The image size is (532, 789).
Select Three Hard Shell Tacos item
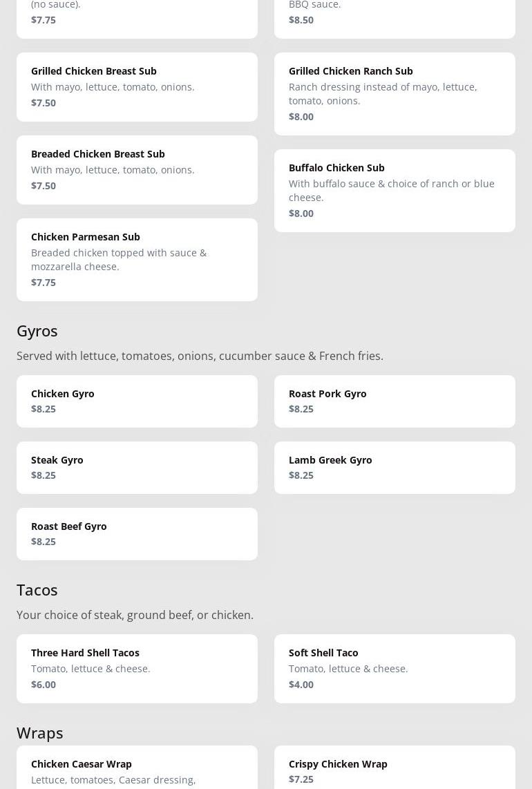(x=137, y=669)
